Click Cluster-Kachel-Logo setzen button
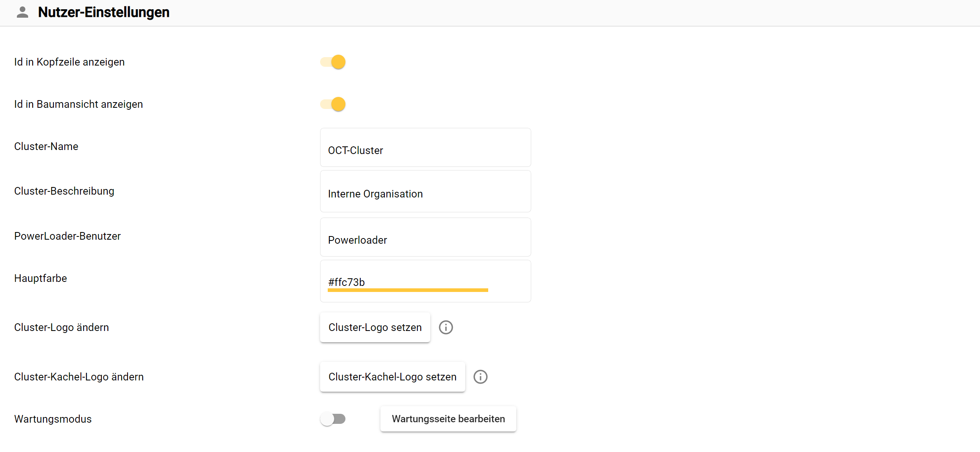This screenshot has height=452, width=980. tap(392, 377)
